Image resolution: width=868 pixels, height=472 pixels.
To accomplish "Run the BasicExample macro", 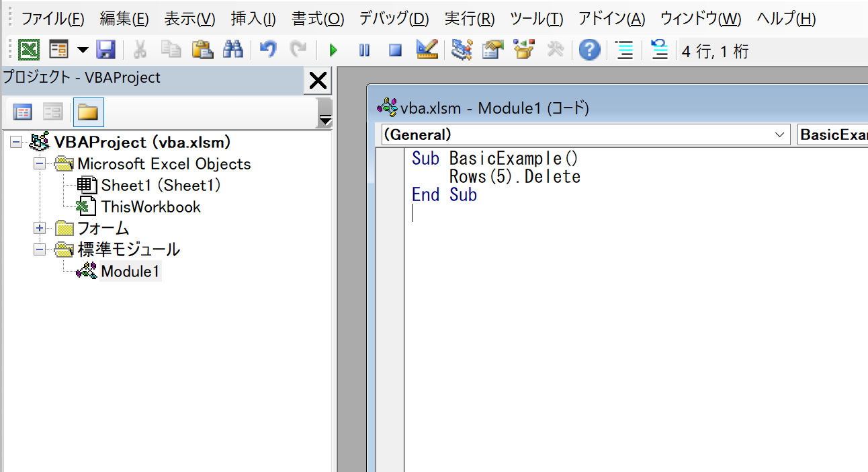I will 333,50.
